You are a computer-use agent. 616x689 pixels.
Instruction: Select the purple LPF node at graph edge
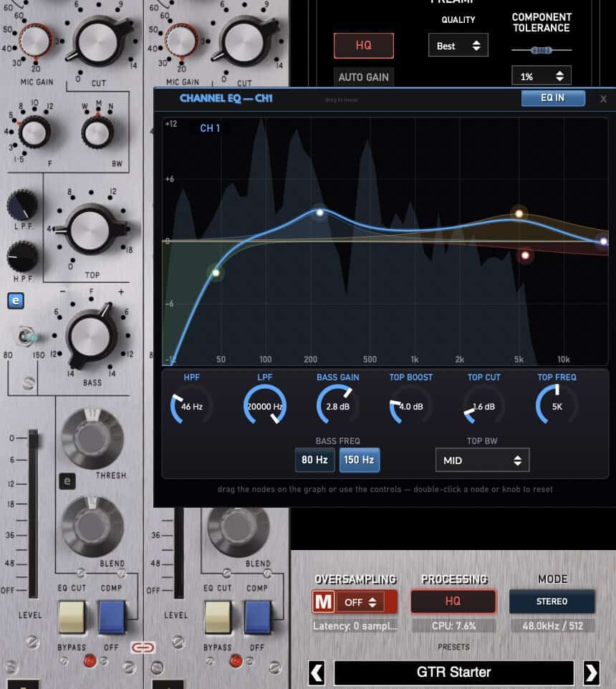point(604,241)
